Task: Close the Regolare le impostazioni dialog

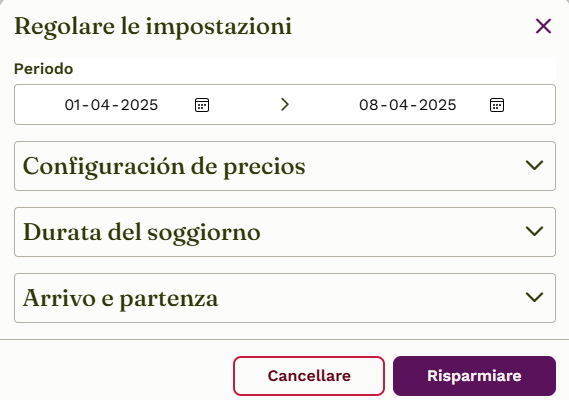Action: [543, 26]
